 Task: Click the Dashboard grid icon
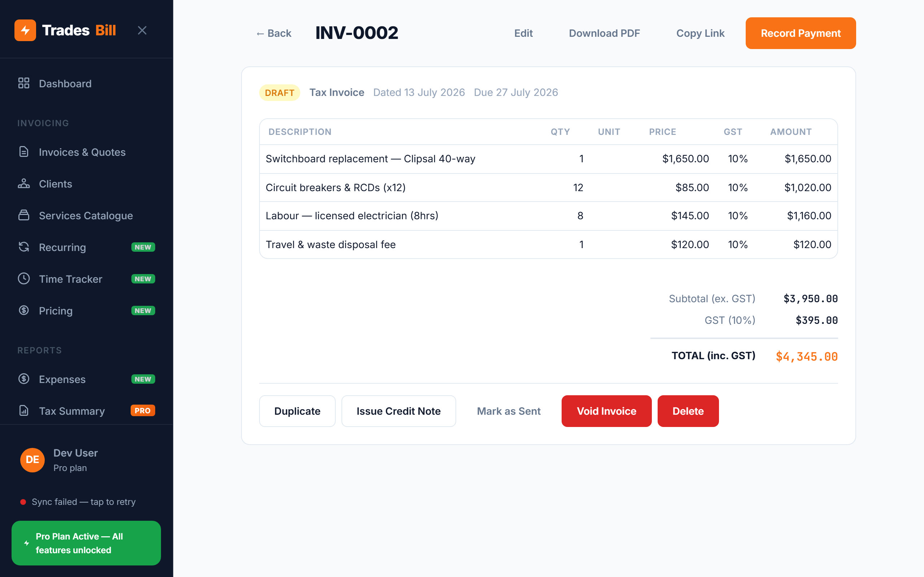click(x=24, y=83)
